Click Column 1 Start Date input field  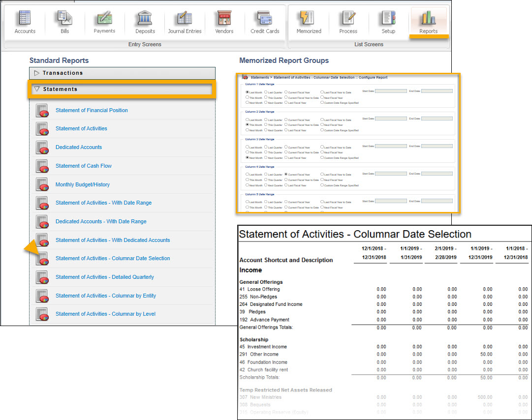pos(391,91)
